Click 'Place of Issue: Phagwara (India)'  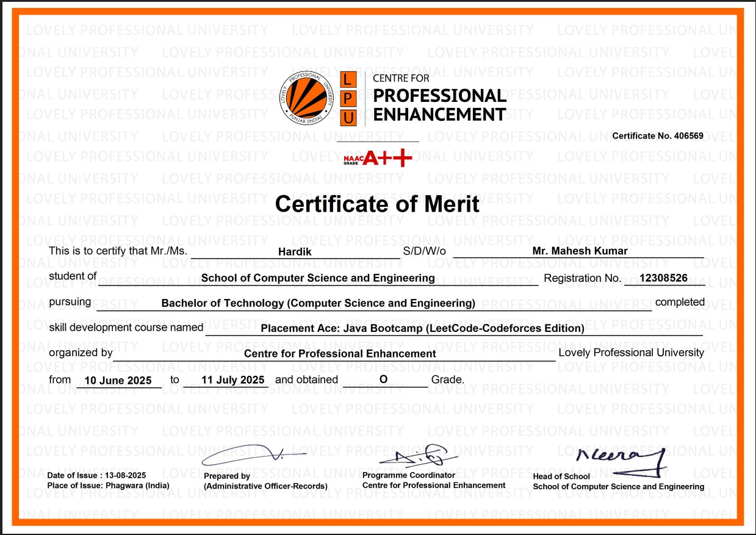click(x=108, y=486)
